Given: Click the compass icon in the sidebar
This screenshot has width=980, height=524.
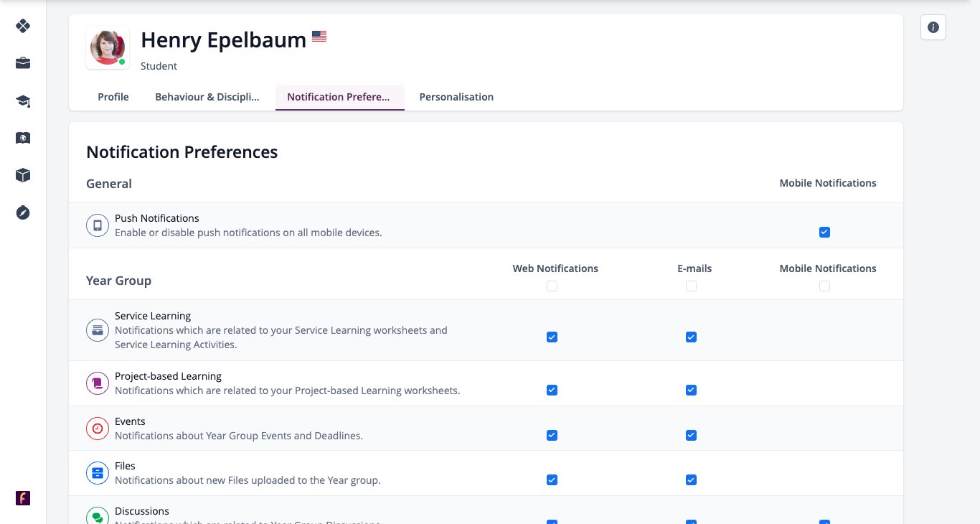Looking at the screenshot, I should pyautogui.click(x=23, y=212).
